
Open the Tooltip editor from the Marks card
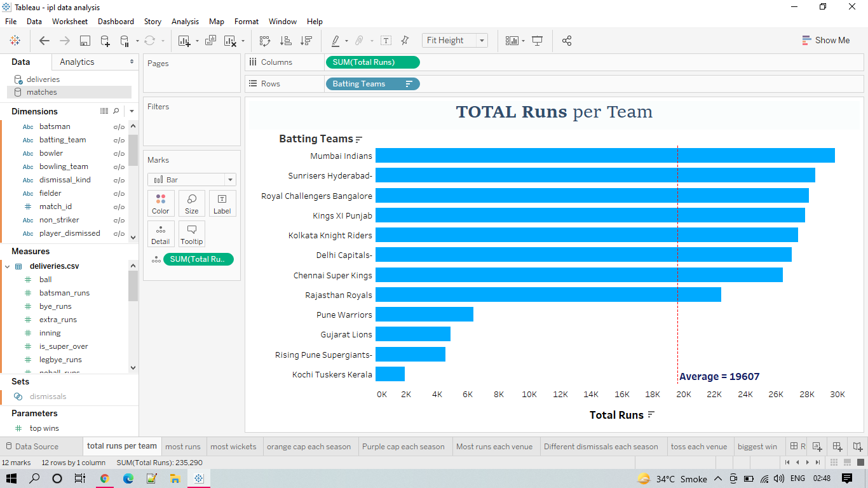(191, 234)
